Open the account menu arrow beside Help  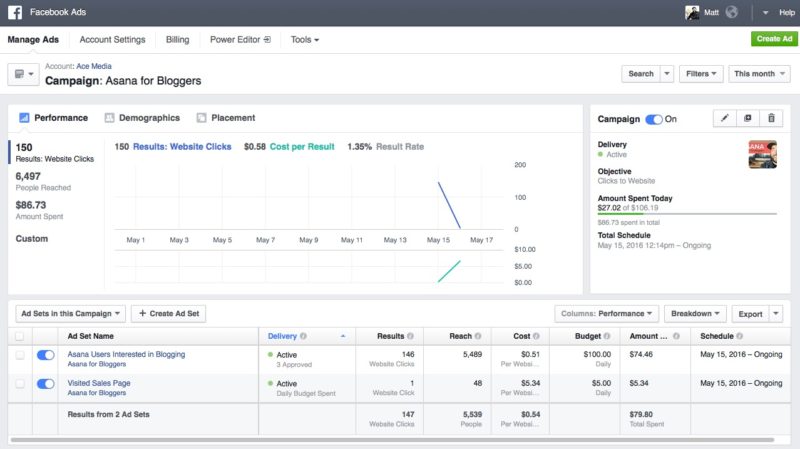(765, 13)
